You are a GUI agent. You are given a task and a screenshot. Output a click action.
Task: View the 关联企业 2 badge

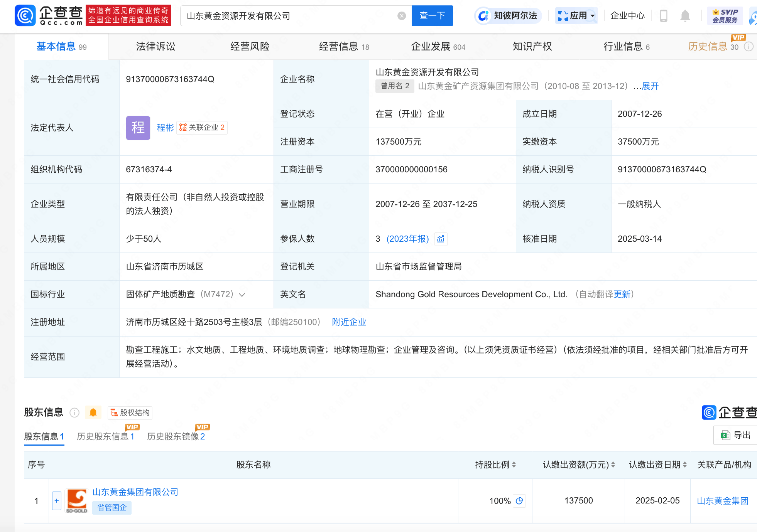point(202,128)
